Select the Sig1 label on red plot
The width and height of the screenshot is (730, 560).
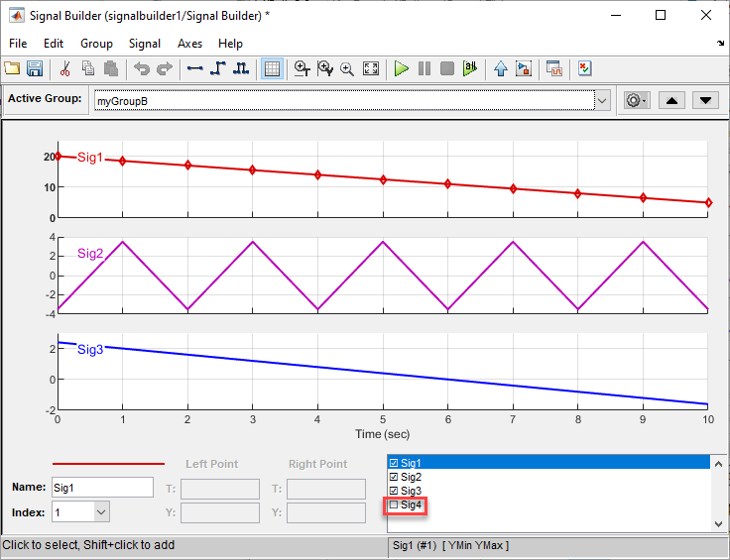click(x=90, y=158)
